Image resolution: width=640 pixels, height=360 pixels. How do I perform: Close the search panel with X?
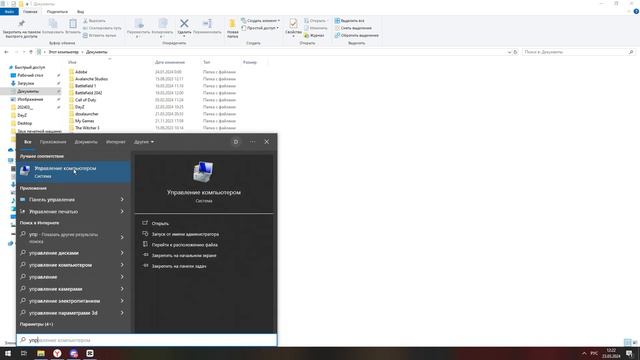[x=267, y=142]
